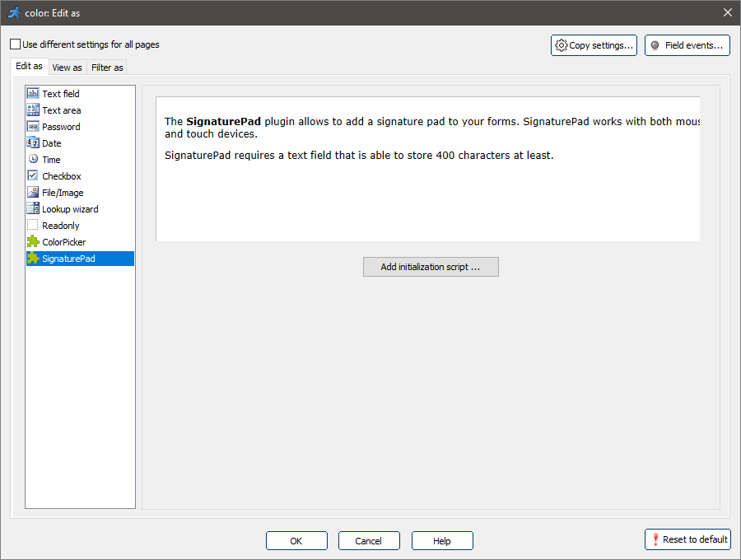Viewport: 741px width, 560px height.
Task: Choose the Text area icon
Action: [33, 110]
